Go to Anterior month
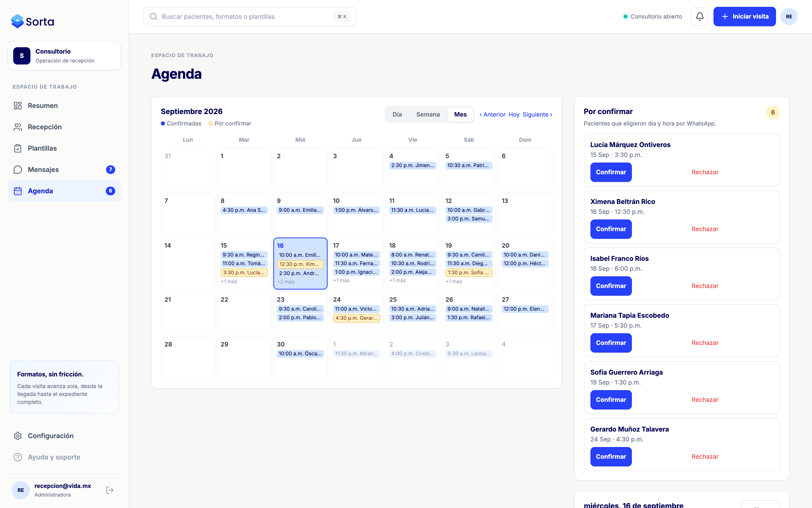The width and height of the screenshot is (812, 508). (492, 115)
